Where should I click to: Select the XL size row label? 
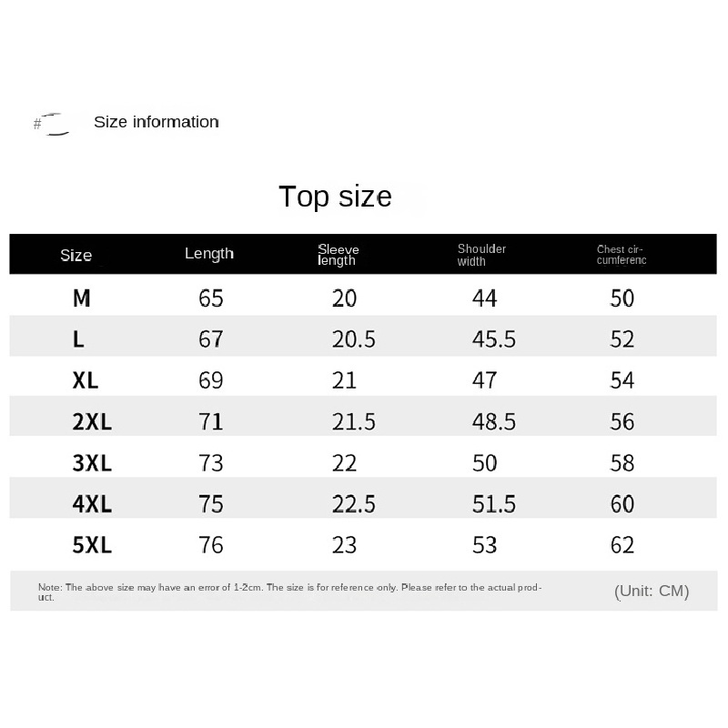pos(86,380)
